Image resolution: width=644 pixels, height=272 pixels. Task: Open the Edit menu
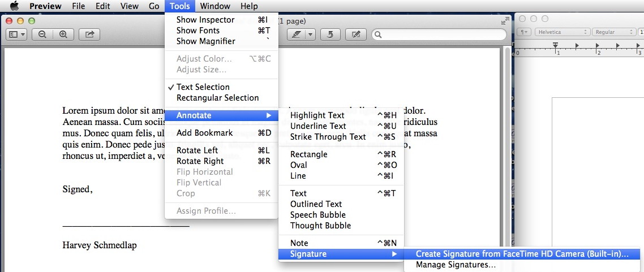(x=102, y=6)
